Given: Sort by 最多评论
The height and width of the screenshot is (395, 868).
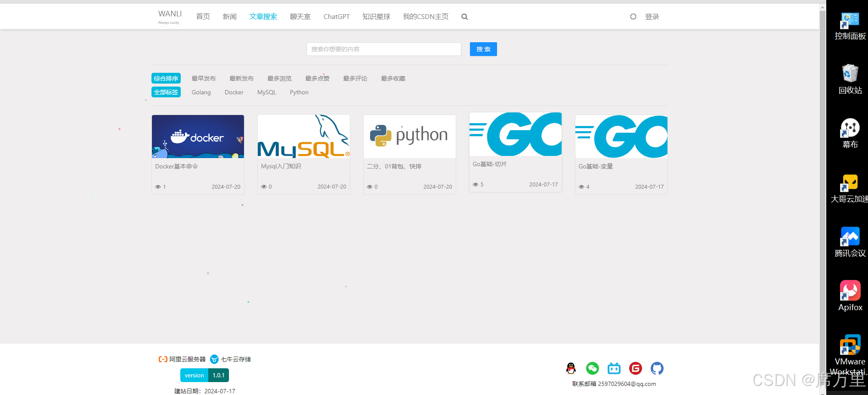Looking at the screenshot, I should tap(355, 78).
